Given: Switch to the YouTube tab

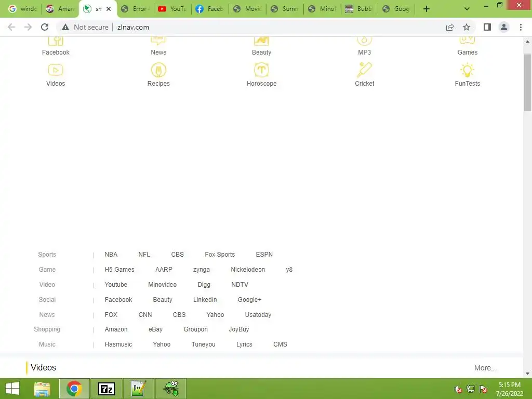Looking at the screenshot, I should point(172,9).
